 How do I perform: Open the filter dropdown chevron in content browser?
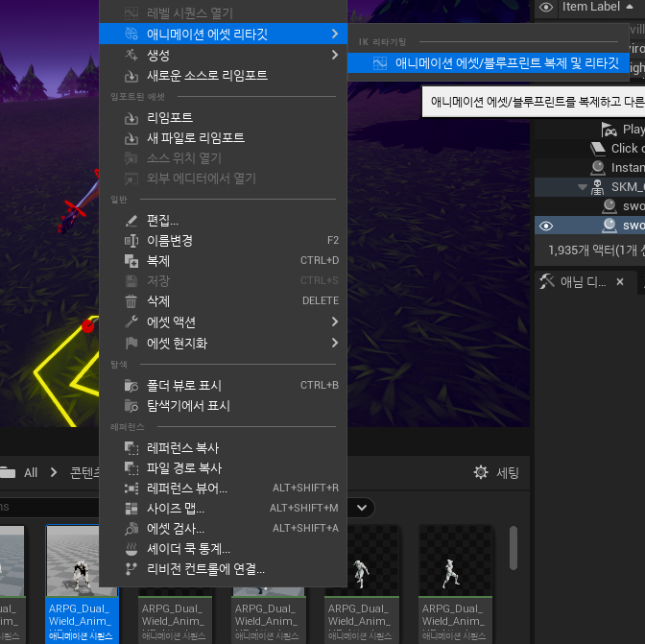point(362,508)
